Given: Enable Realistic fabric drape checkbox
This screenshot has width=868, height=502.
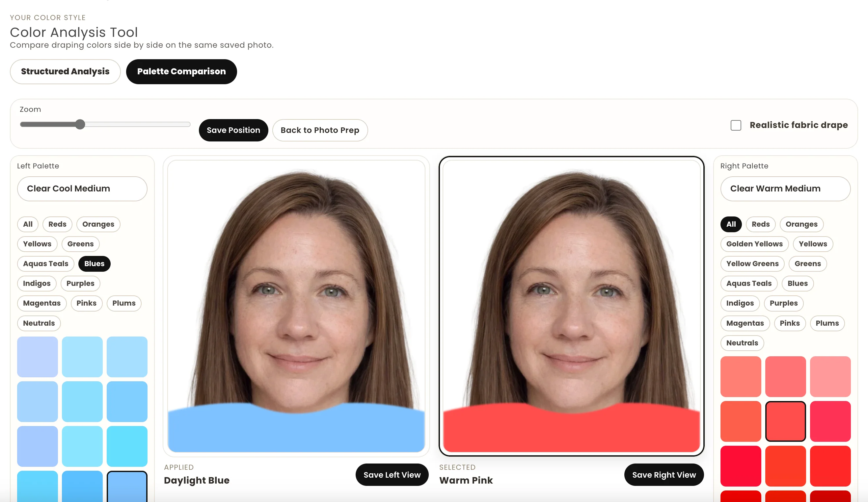Looking at the screenshot, I should point(736,125).
